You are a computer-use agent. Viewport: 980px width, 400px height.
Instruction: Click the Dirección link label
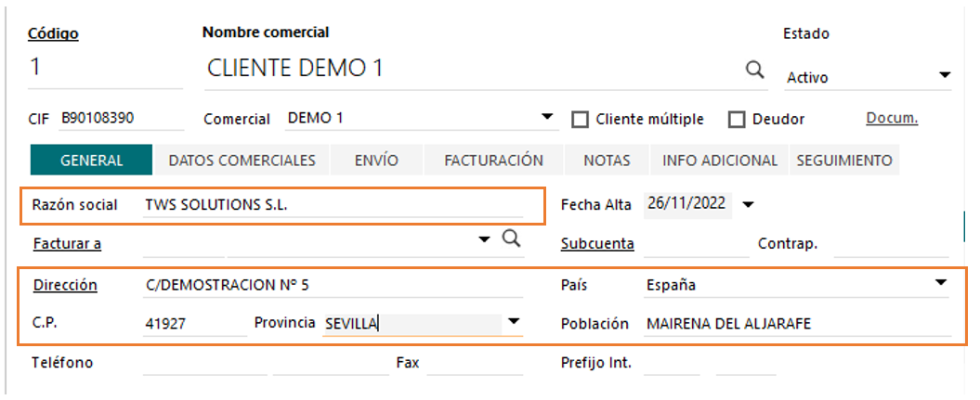click(66, 285)
